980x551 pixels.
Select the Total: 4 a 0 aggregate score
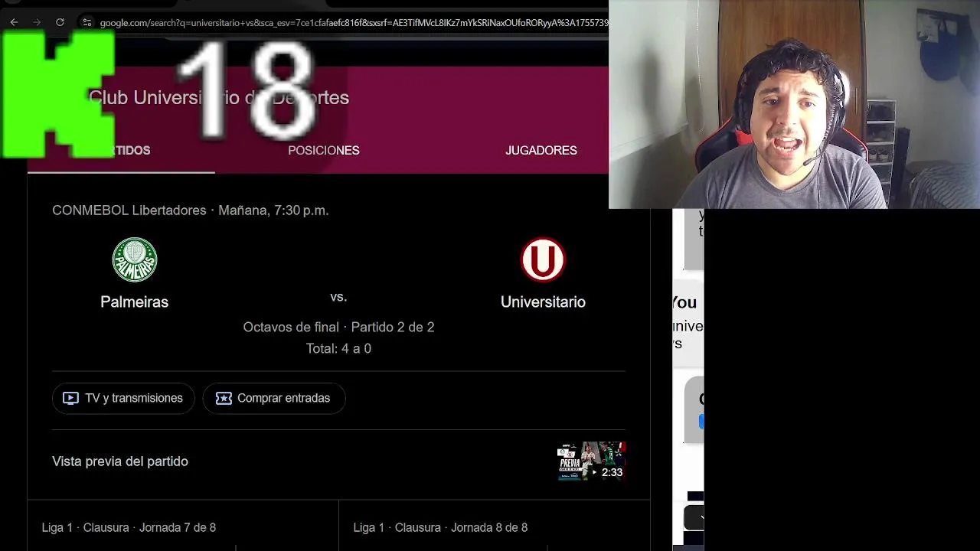[x=338, y=349]
